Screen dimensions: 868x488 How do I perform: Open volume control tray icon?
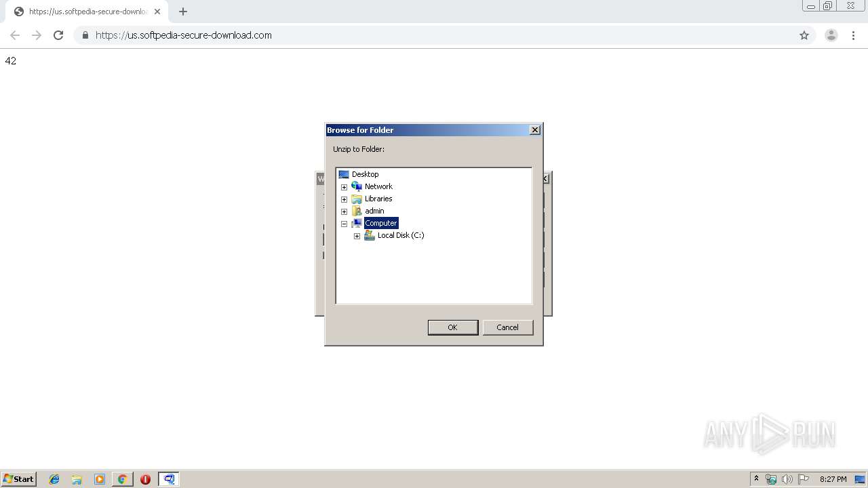pyautogui.click(x=787, y=479)
